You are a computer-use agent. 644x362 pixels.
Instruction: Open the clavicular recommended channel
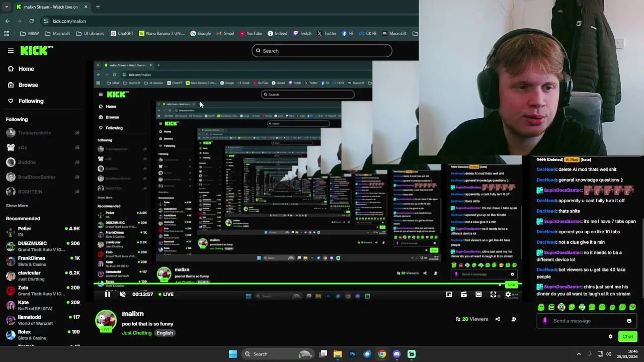43,276
